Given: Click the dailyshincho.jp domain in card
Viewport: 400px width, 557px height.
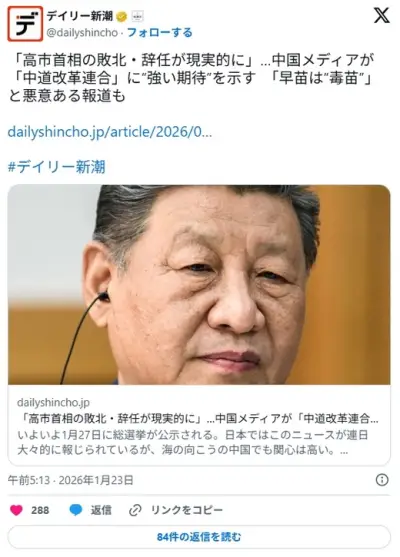Looking at the screenshot, I should (53, 402).
